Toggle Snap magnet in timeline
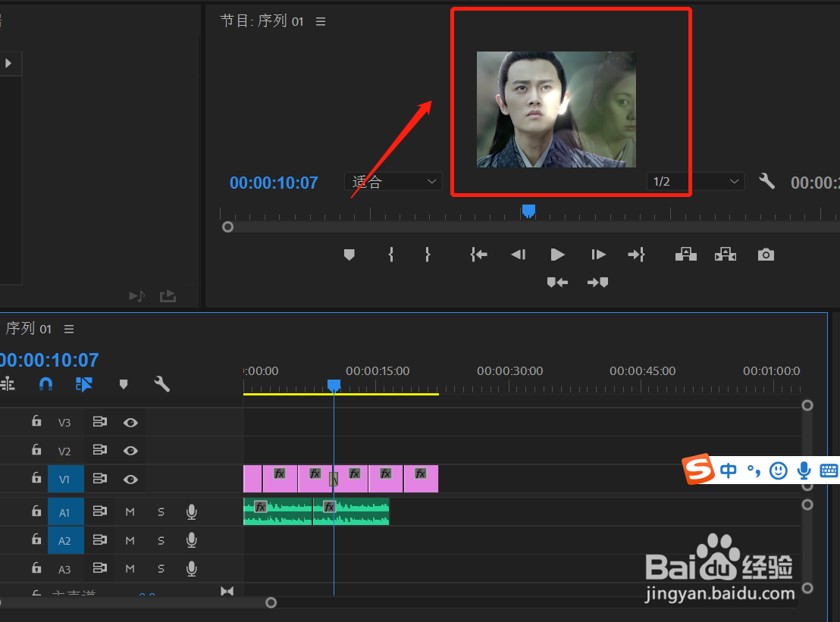Image resolution: width=840 pixels, height=622 pixels. click(45, 384)
